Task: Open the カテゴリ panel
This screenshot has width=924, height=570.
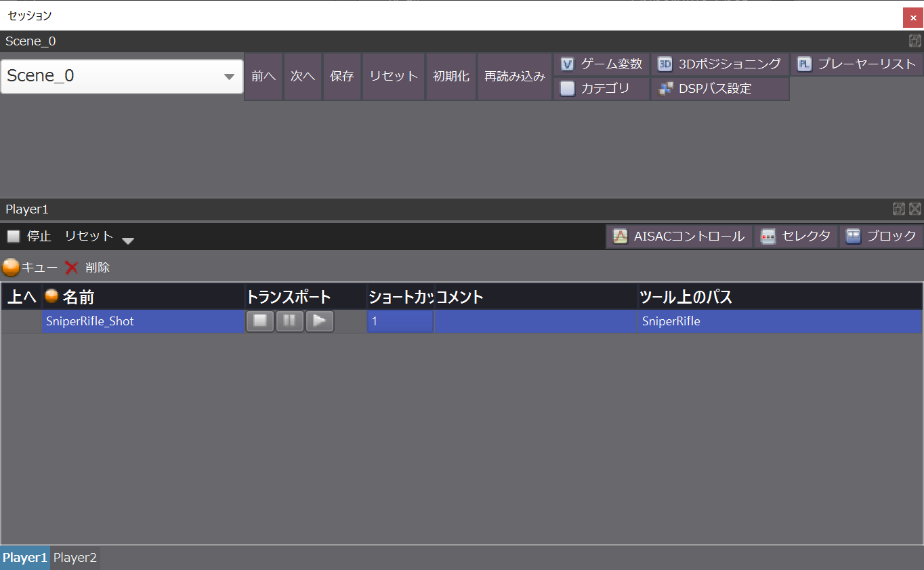Action: click(x=602, y=88)
